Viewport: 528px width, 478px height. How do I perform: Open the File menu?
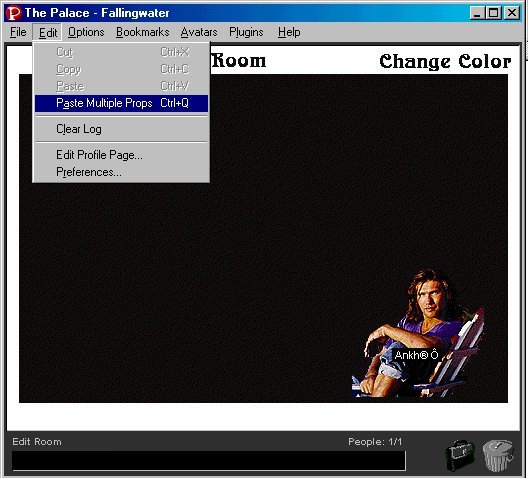click(x=18, y=32)
